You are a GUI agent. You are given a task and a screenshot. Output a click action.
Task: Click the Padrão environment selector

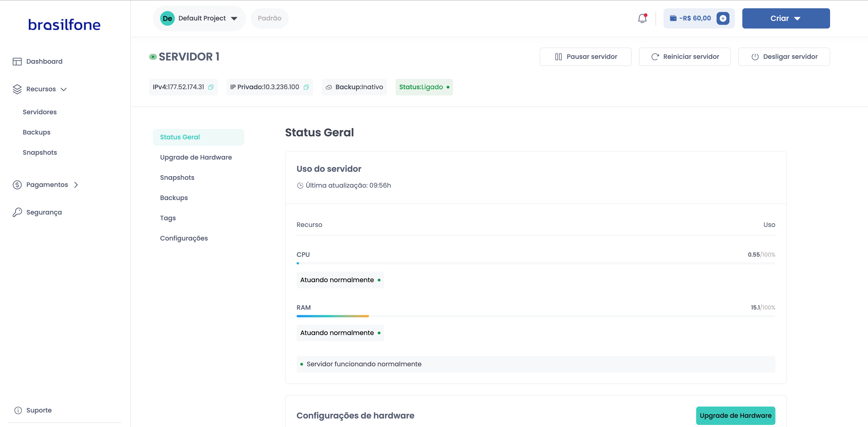(269, 18)
